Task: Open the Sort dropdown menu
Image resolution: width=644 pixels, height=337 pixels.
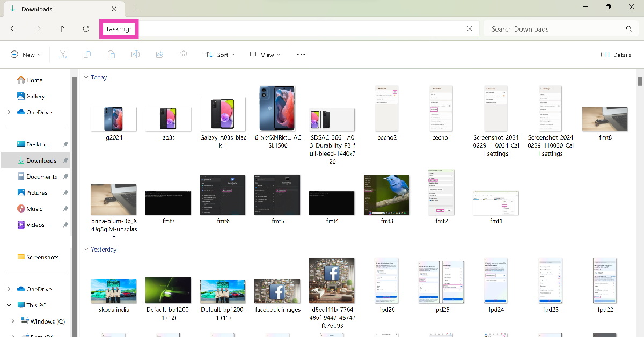Action: click(220, 55)
